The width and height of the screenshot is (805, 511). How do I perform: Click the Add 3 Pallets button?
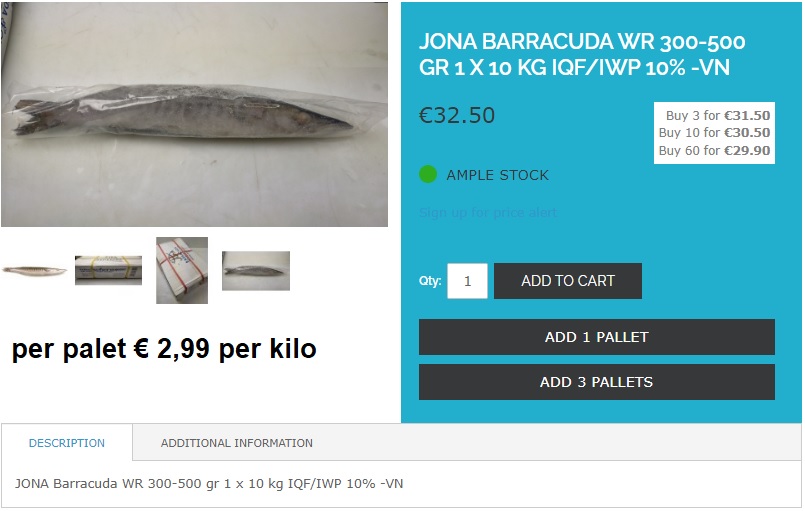point(597,382)
